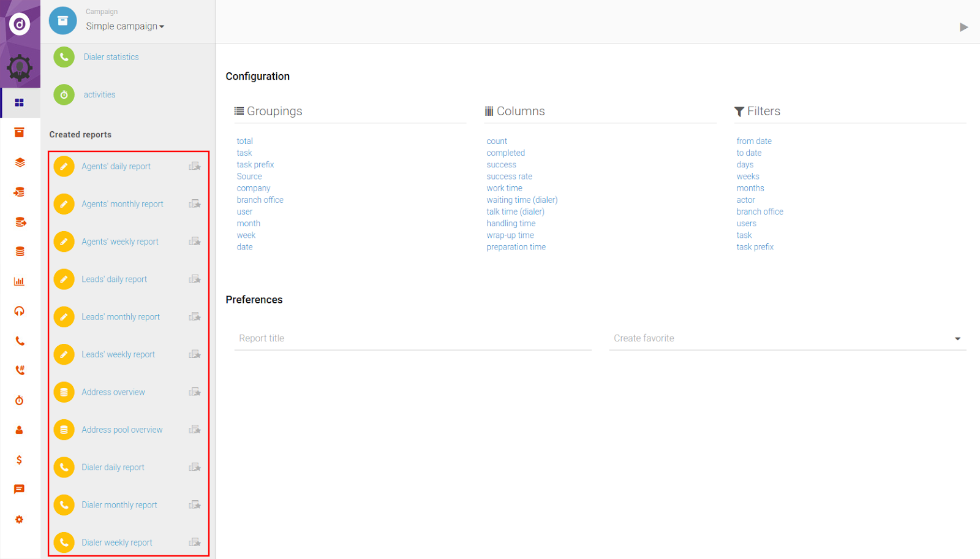Mark Agents' daily report as favorite
The height and width of the screenshot is (559, 980).
click(194, 165)
